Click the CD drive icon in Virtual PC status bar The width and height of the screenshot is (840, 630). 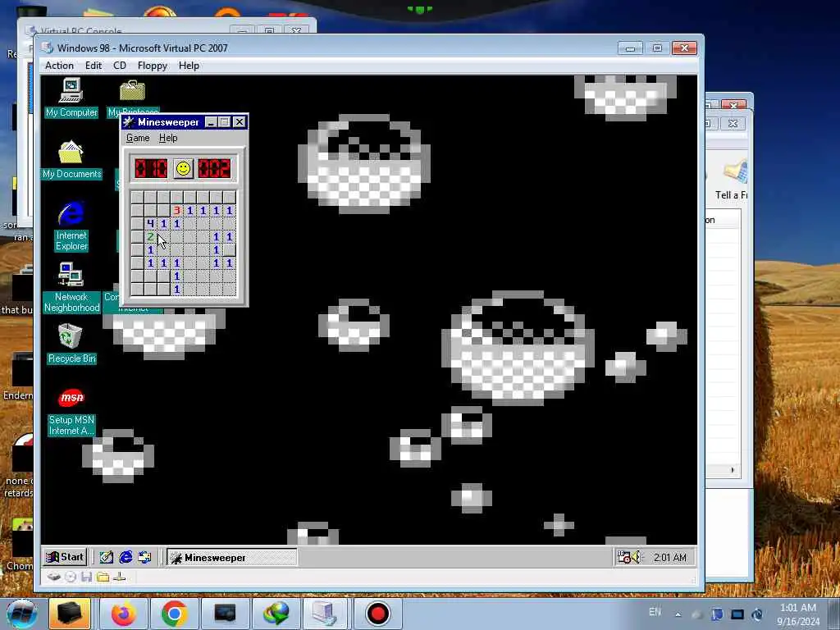click(x=71, y=577)
